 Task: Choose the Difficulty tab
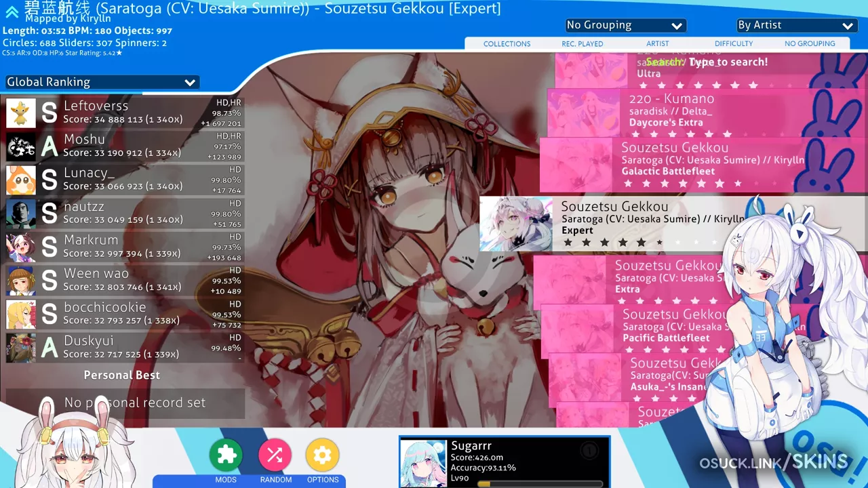click(734, 43)
